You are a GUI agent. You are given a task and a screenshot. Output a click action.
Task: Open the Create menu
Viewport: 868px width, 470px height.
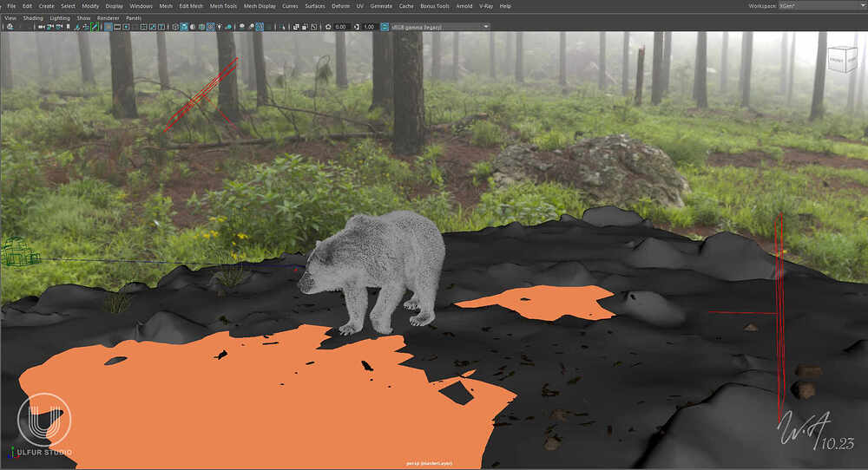pos(47,6)
